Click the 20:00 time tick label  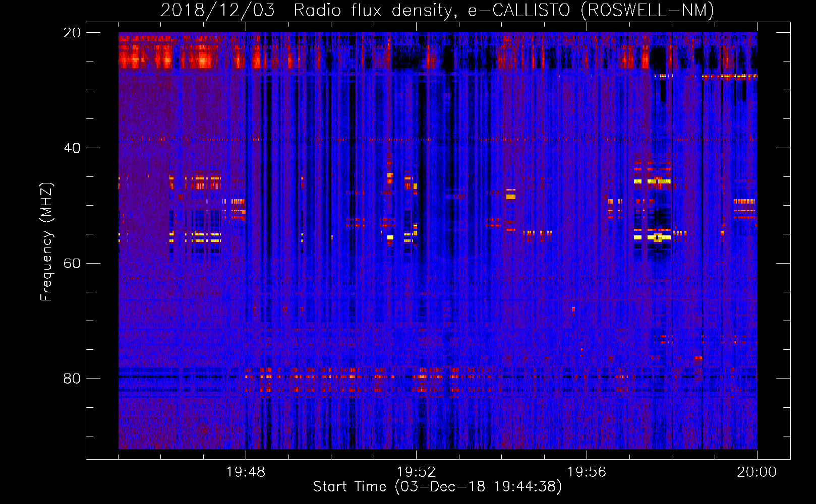click(757, 472)
